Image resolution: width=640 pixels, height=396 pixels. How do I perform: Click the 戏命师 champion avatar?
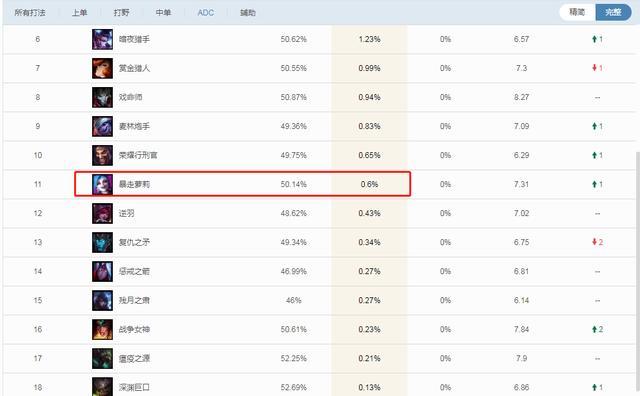(102, 97)
